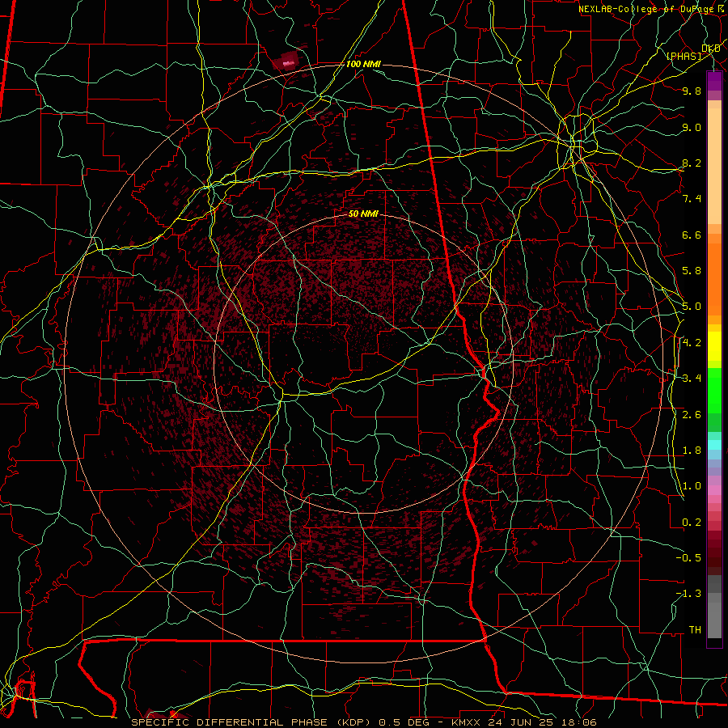Click the 6.6 scale value

(692, 235)
